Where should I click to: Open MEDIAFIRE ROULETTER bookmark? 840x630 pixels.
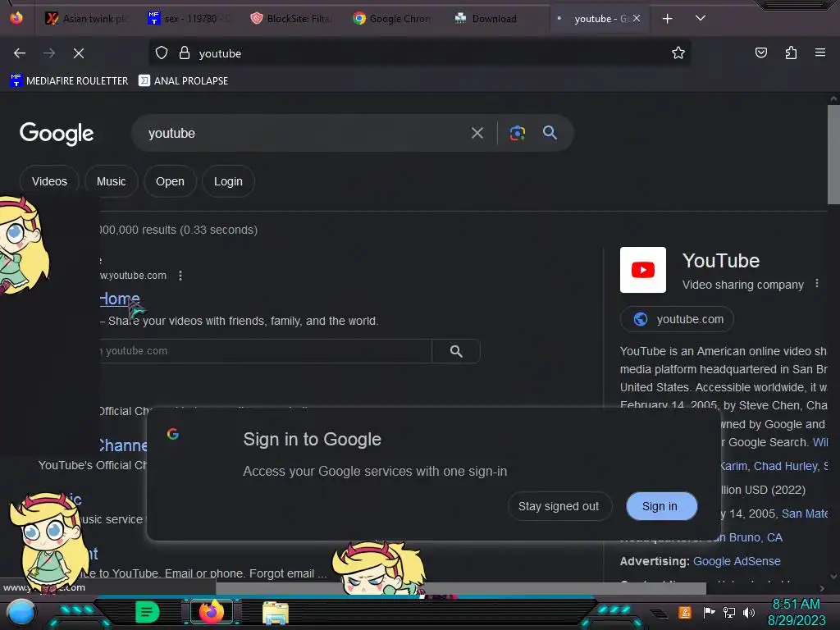(69, 81)
